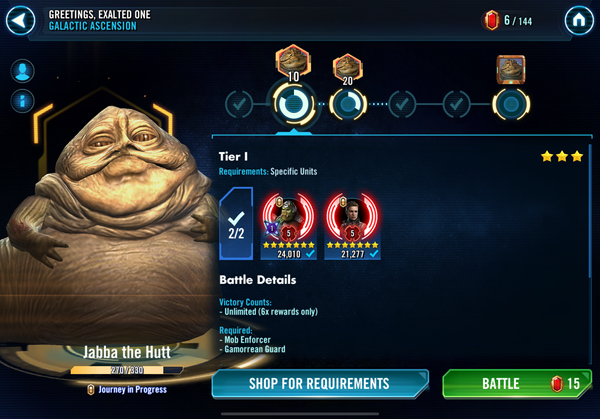This screenshot has width=600, height=419.
Task: Select the fifth completed checkmark node
Action: (x=457, y=104)
